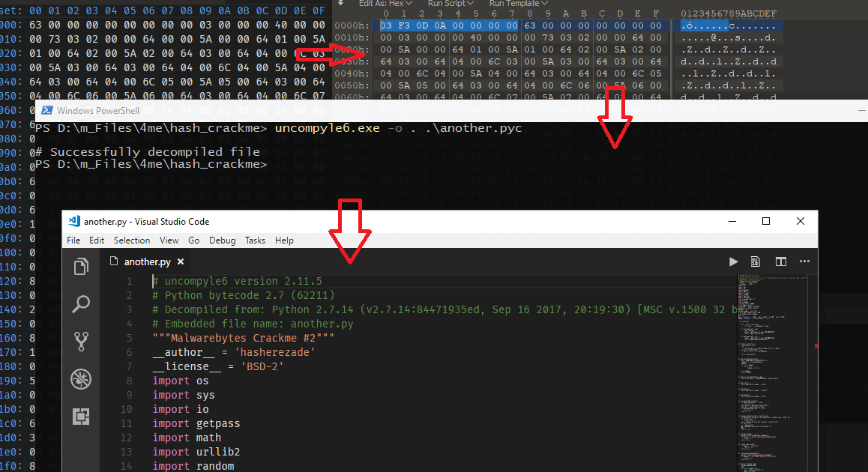868x472 pixels.
Task: Click the 'import math' line
Action: (x=187, y=437)
